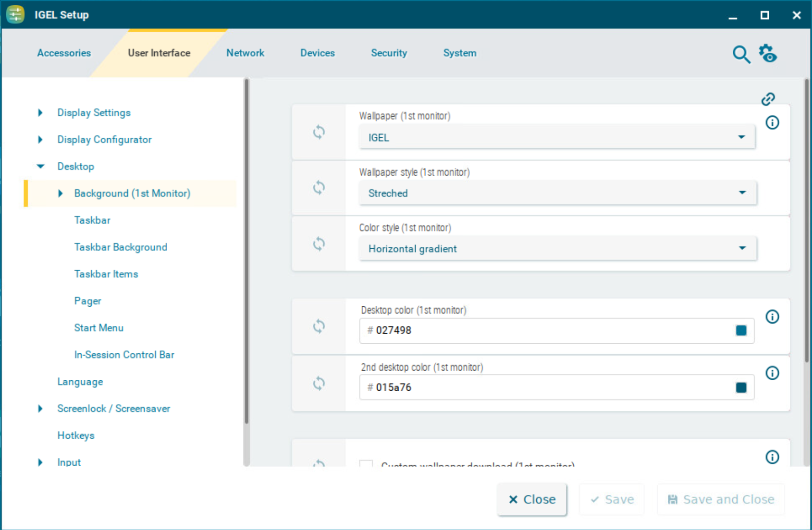
Task: Reset the Color style setting
Action: click(x=319, y=244)
